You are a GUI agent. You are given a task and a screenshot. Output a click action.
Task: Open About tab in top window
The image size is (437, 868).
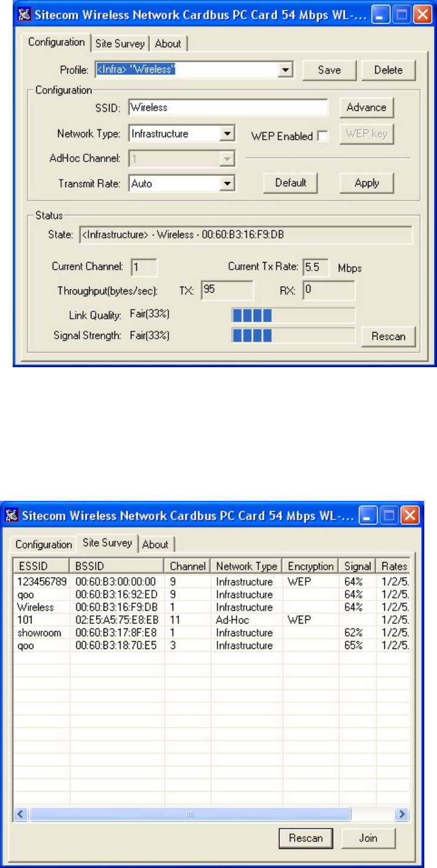click(x=168, y=44)
